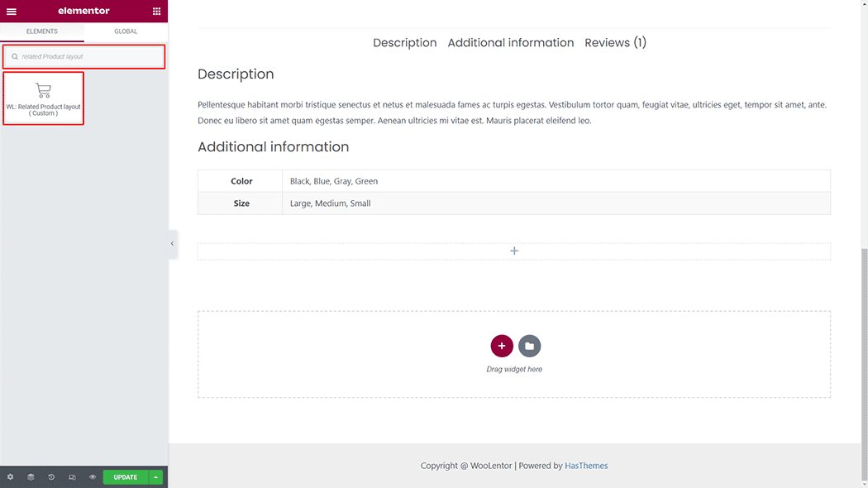Open the Additional information product tab
868x488 pixels.
tap(510, 43)
